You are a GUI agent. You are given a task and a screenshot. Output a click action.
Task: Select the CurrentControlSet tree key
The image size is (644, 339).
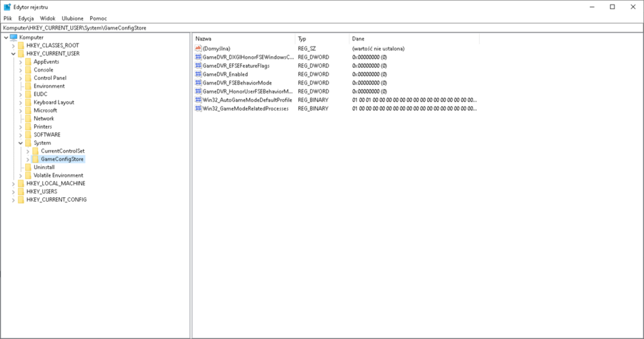[62, 151]
